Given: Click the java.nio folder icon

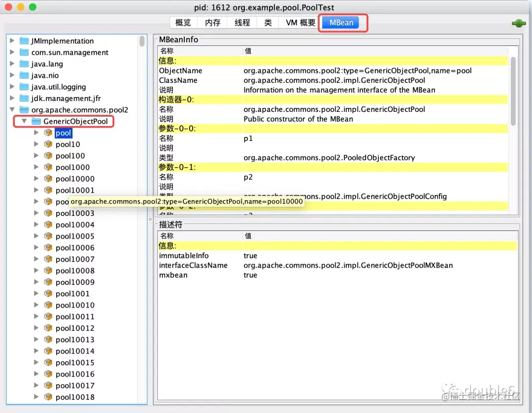Looking at the screenshot, I should click(24, 75).
